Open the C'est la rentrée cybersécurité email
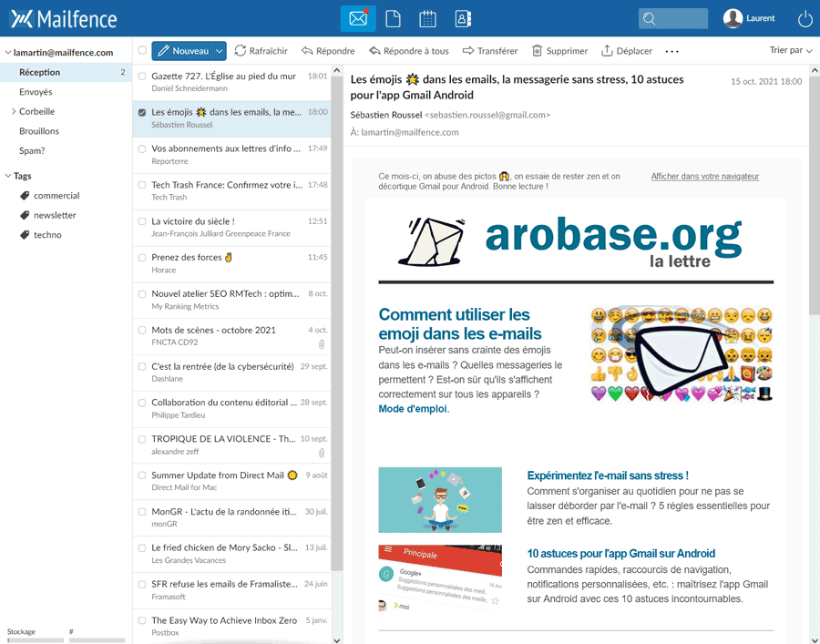The image size is (820, 644). click(231, 373)
